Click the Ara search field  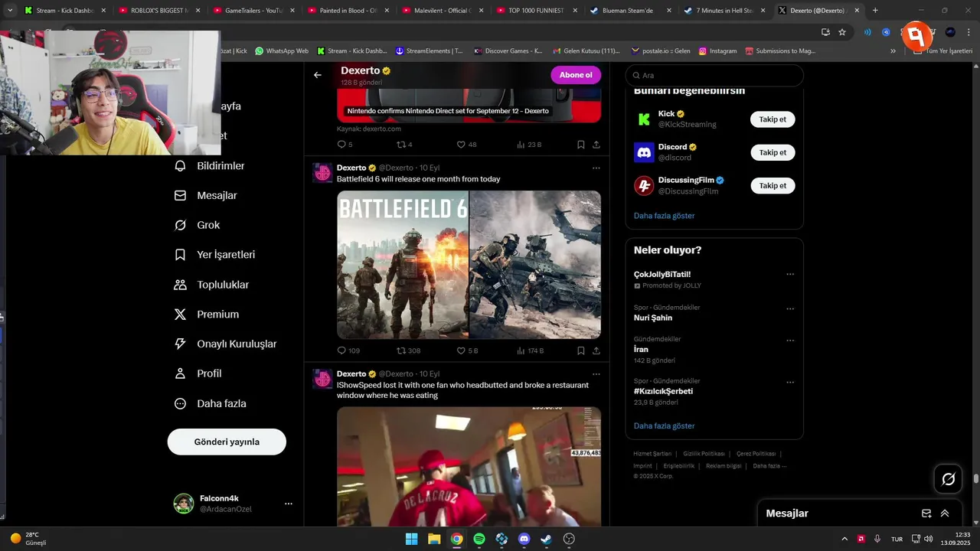[714, 76]
